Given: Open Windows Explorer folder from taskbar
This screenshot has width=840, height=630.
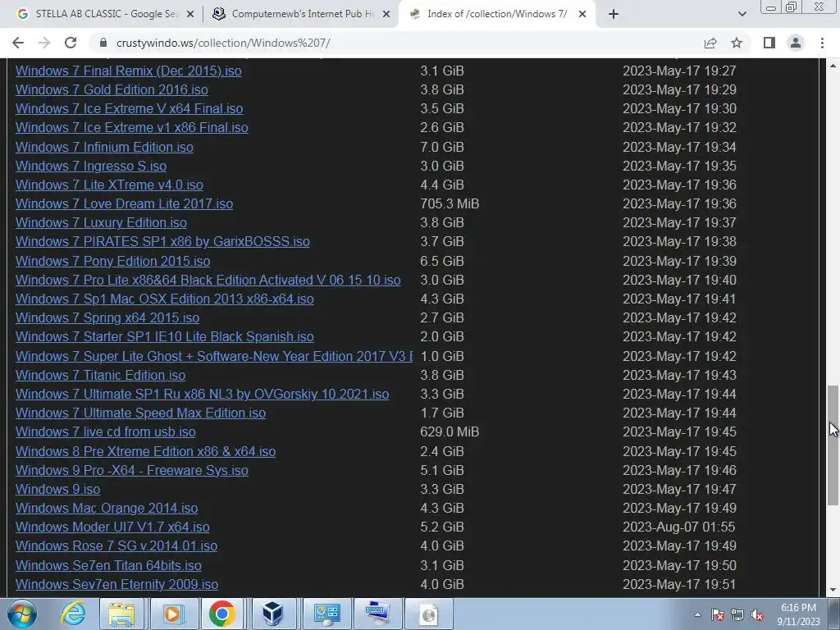Looking at the screenshot, I should (121, 614).
